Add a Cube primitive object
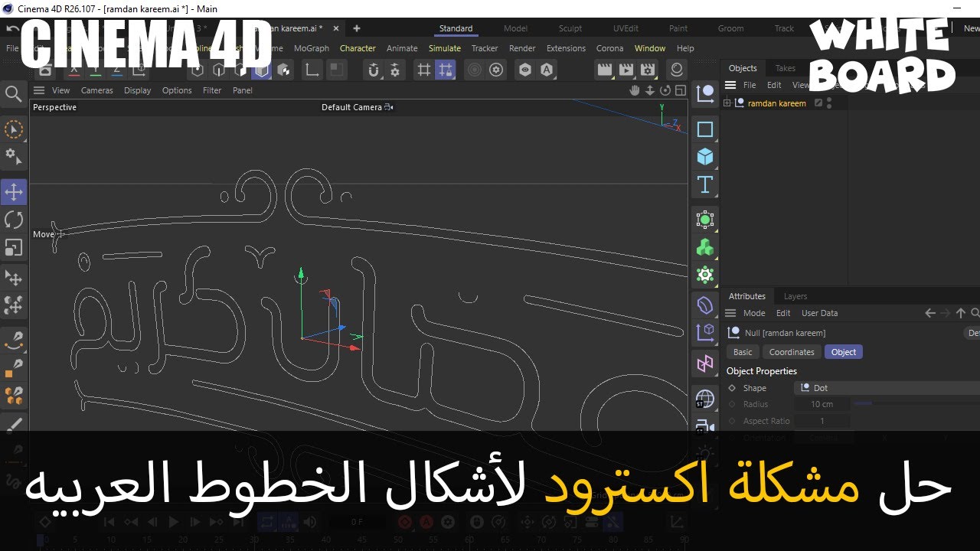The height and width of the screenshot is (551, 980). click(x=705, y=157)
